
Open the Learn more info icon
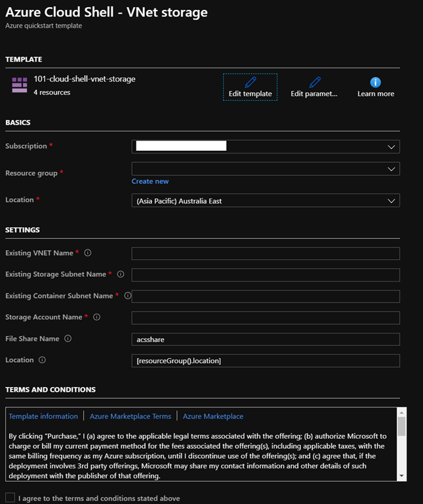(375, 82)
